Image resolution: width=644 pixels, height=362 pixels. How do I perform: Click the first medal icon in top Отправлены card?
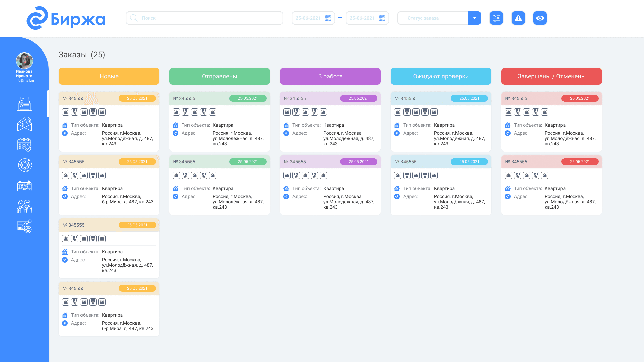[x=185, y=112]
